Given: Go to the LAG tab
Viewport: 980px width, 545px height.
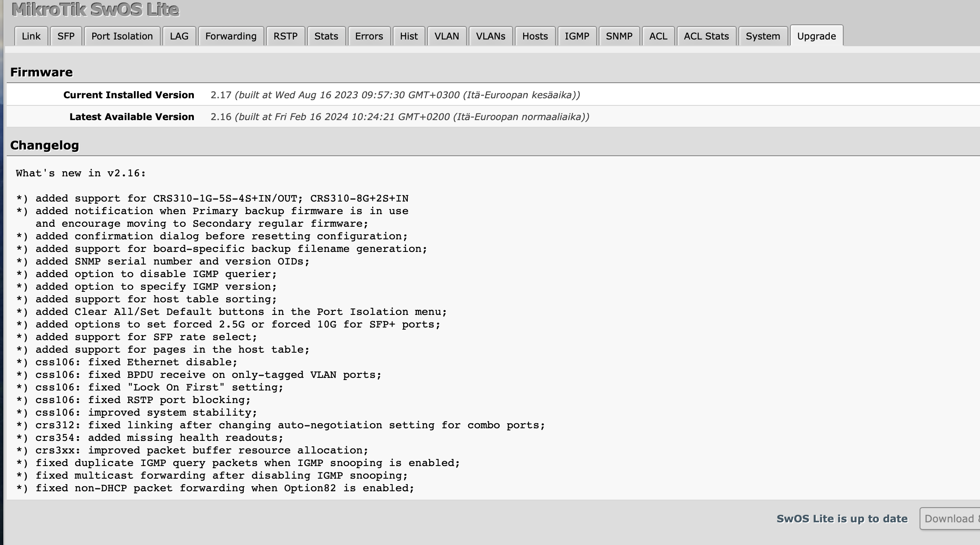Looking at the screenshot, I should pyautogui.click(x=179, y=36).
